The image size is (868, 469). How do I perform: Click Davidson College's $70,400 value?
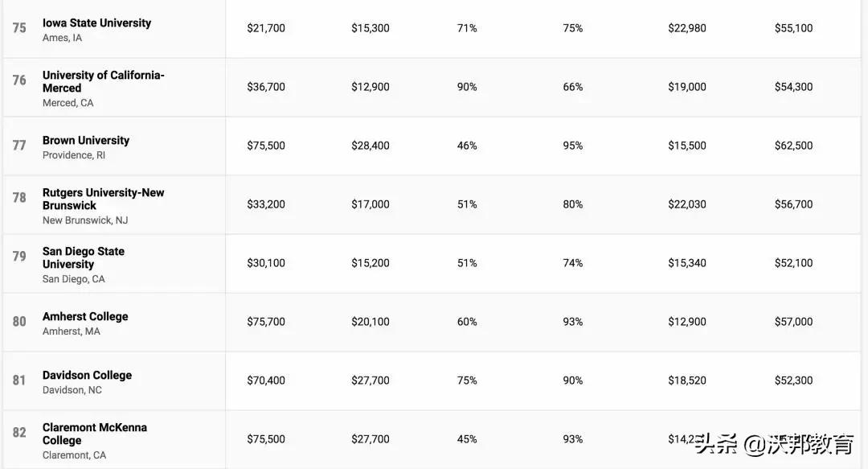tap(266, 381)
